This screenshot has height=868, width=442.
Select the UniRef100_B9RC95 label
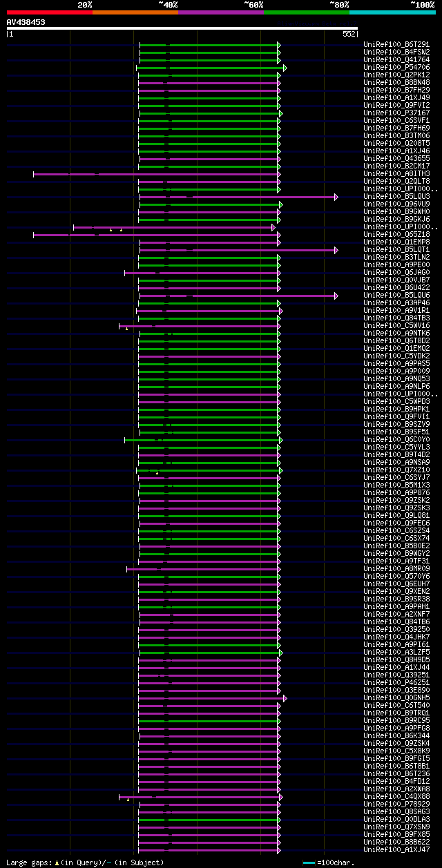[x=396, y=721]
